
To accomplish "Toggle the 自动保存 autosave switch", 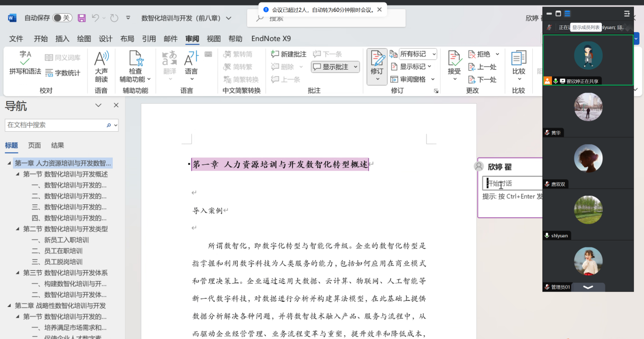I will pyautogui.click(x=62, y=18).
